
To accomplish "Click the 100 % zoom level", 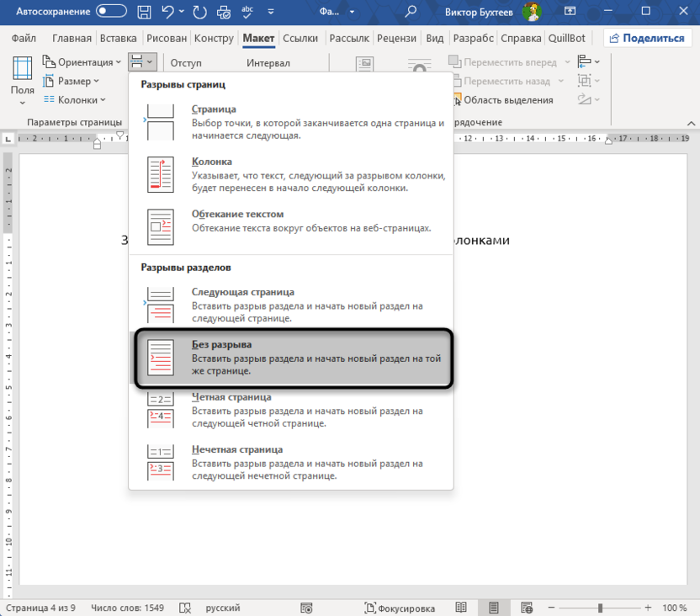I will tap(675, 608).
